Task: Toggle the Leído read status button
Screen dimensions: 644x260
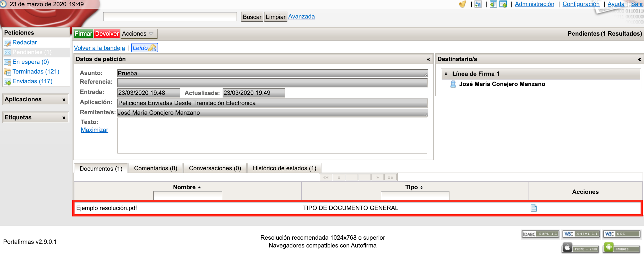Action: (144, 48)
